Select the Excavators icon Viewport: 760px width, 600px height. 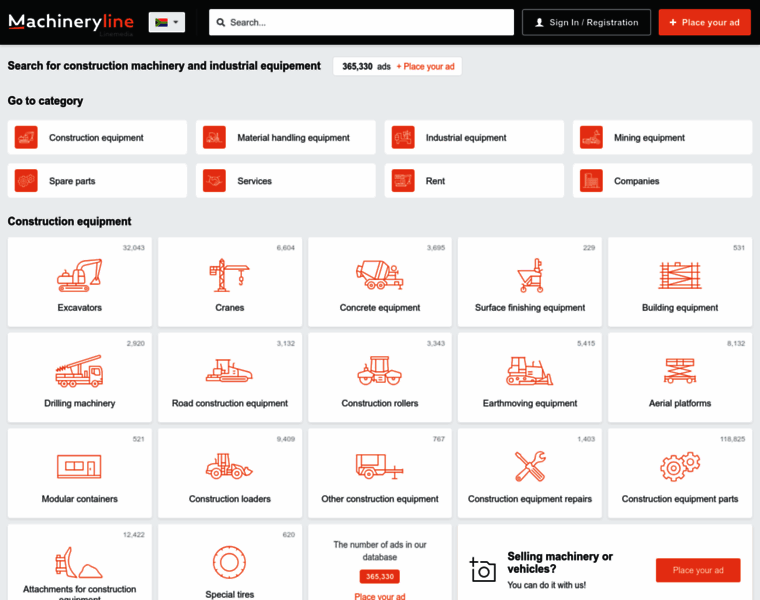[x=79, y=275]
